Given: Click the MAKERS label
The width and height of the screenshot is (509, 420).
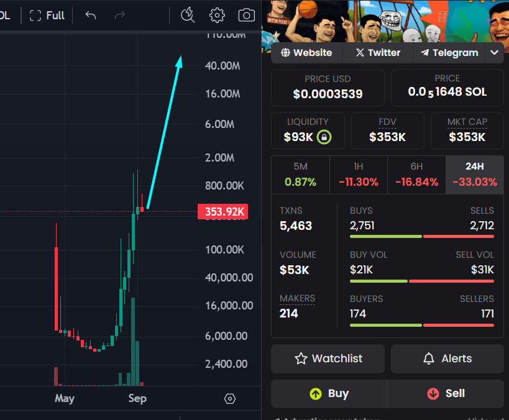Looking at the screenshot, I should point(297,298).
